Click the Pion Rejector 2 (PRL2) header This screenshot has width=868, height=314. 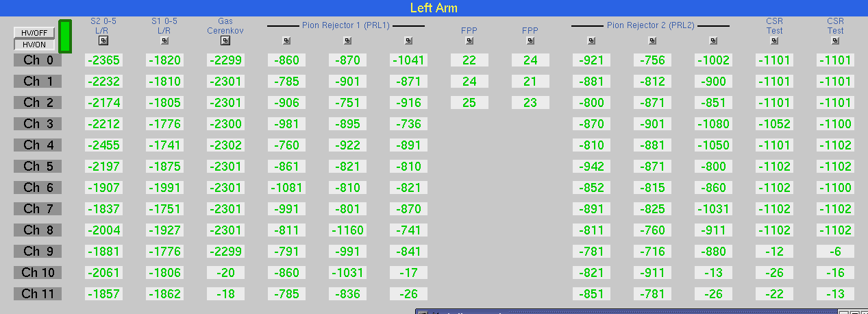pos(651,25)
